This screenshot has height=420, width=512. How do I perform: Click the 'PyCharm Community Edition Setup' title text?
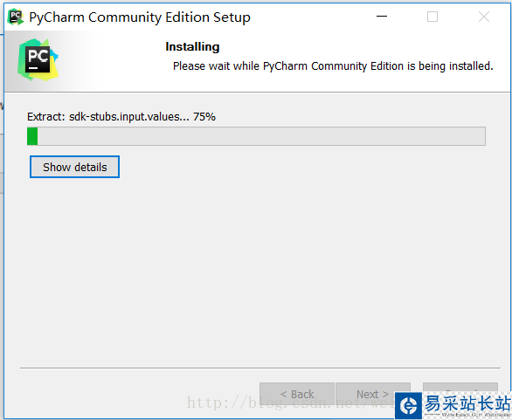pyautogui.click(x=140, y=17)
